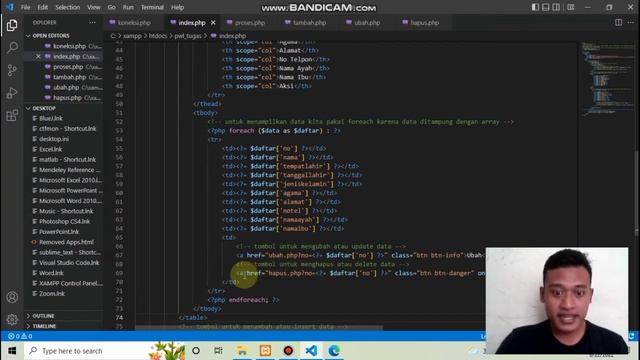Screen dimensions: 640x360
Task: Click the horizontal editor scrollbar
Action: pyautogui.click(x=259, y=327)
